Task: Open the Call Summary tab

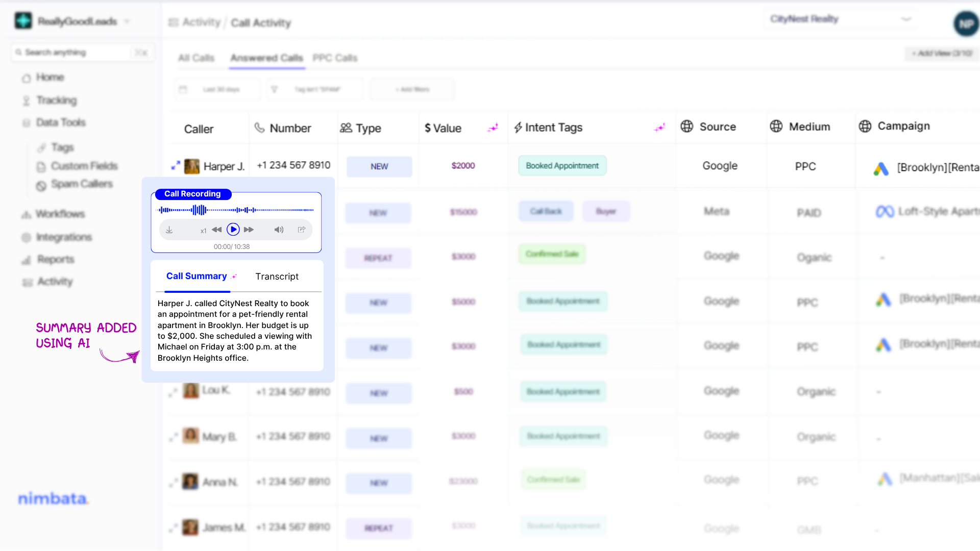Action: point(197,276)
